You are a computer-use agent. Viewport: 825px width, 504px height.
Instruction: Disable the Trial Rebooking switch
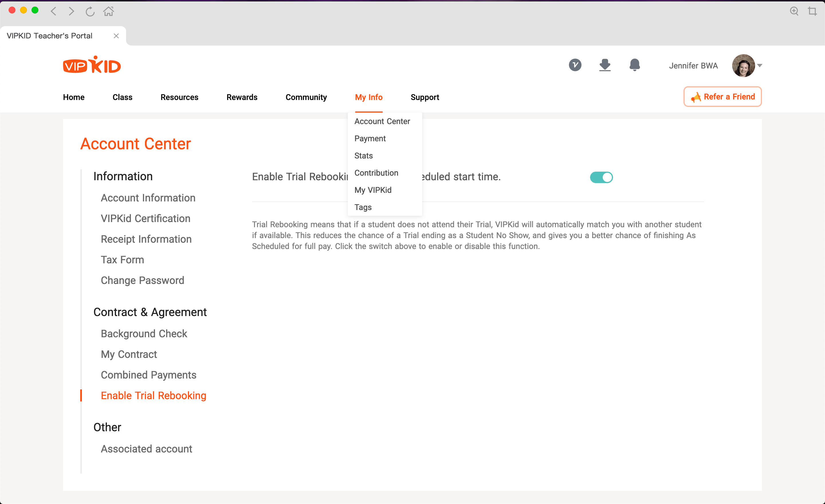(x=601, y=177)
